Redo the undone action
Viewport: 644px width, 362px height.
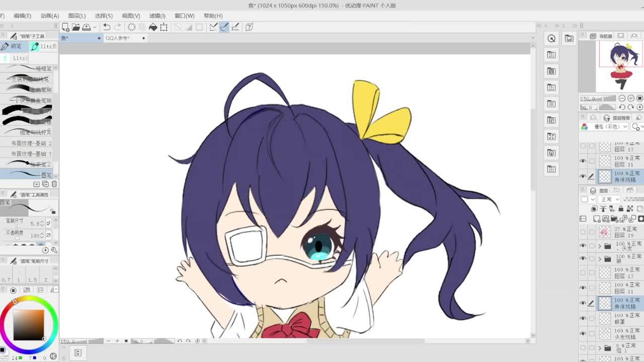coord(118,27)
